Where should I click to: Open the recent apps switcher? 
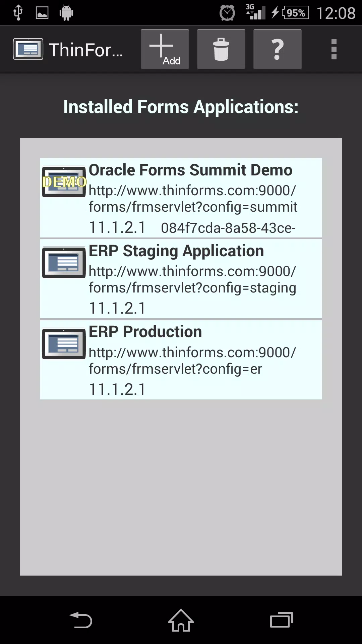[x=282, y=620]
